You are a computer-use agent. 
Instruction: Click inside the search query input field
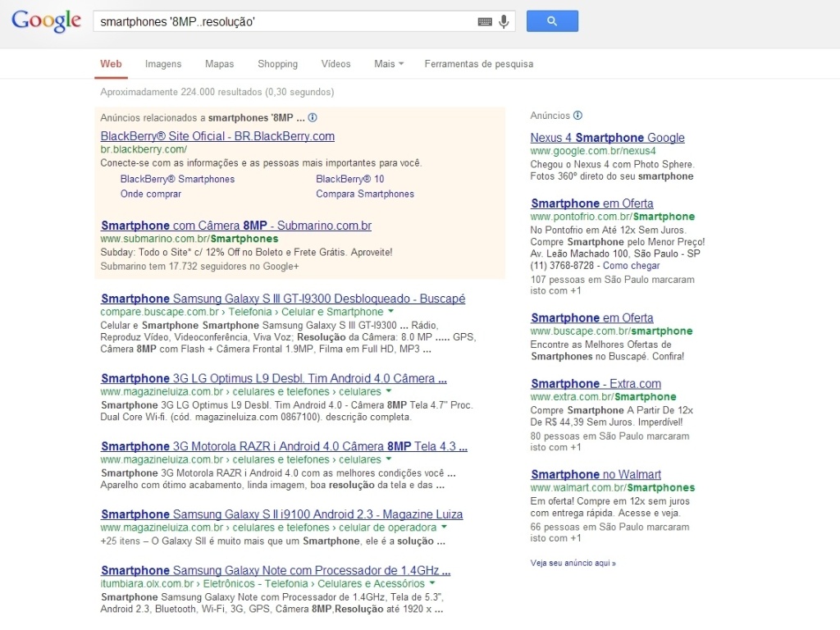(287, 21)
